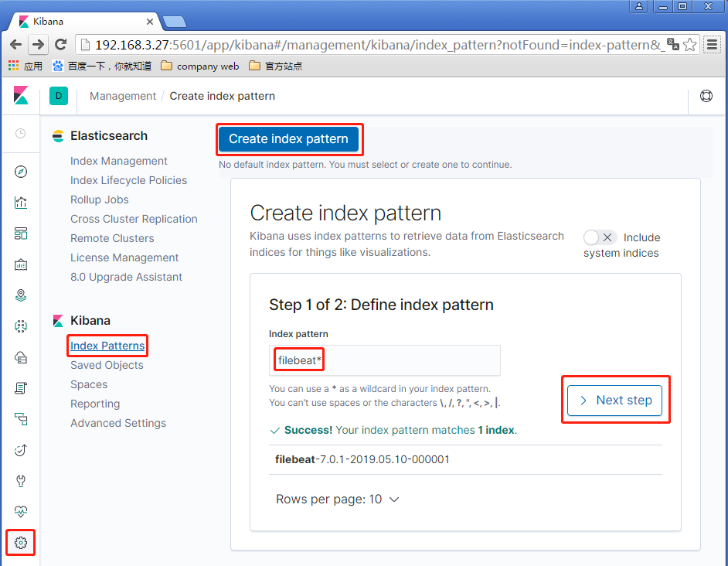Click the Index pattern input field
Image resolution: width=728 pixels, height=566 pixels.
point(384,360)
